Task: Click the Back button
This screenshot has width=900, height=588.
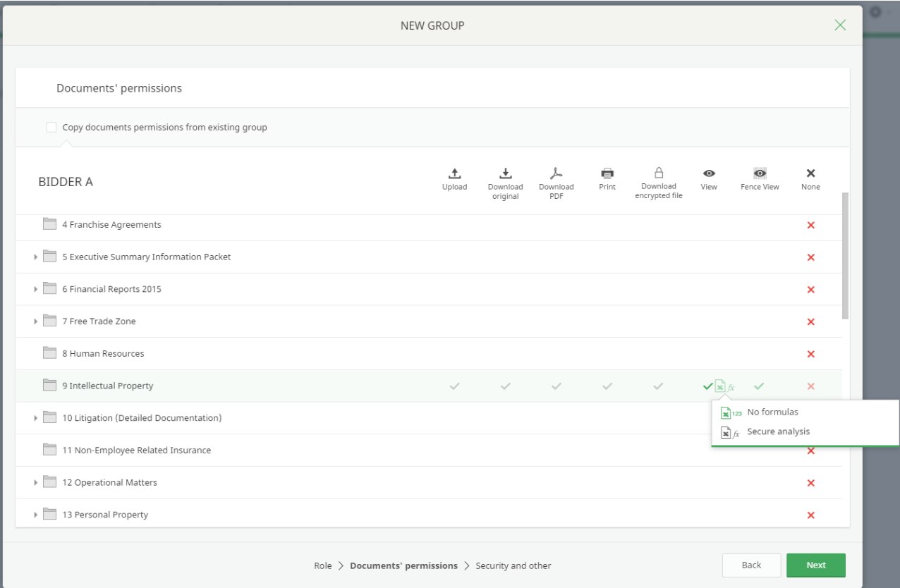Action: point(751,565)
